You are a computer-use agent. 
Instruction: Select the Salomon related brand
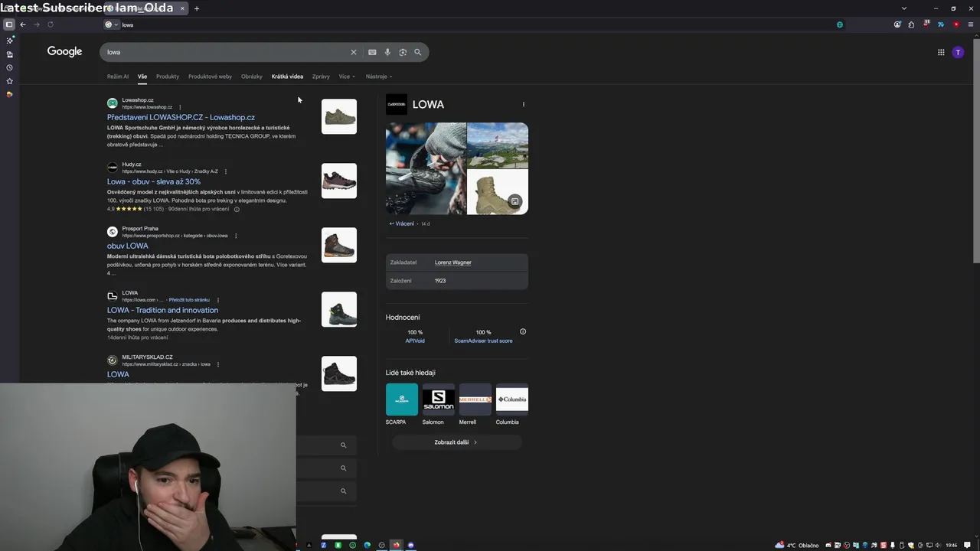(x=439, y=404)
